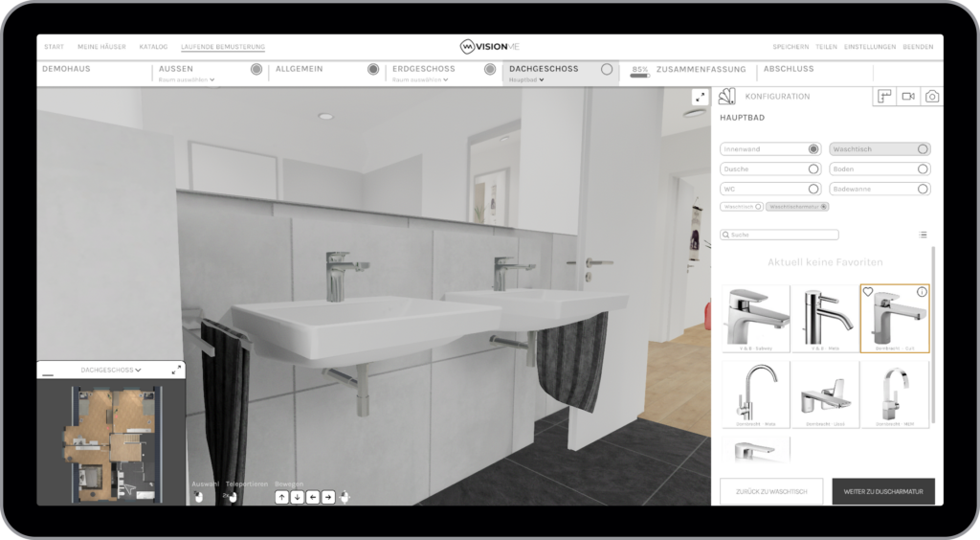
Task: Expand the Dachgeschoss floor dropdown on minimap
Action: point(111,370)
